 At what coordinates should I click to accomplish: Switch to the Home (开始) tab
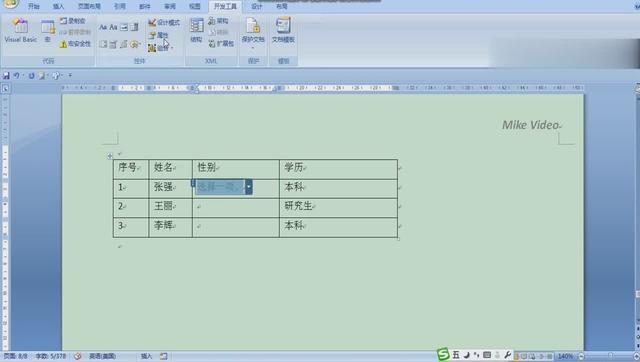pos(34,7)
